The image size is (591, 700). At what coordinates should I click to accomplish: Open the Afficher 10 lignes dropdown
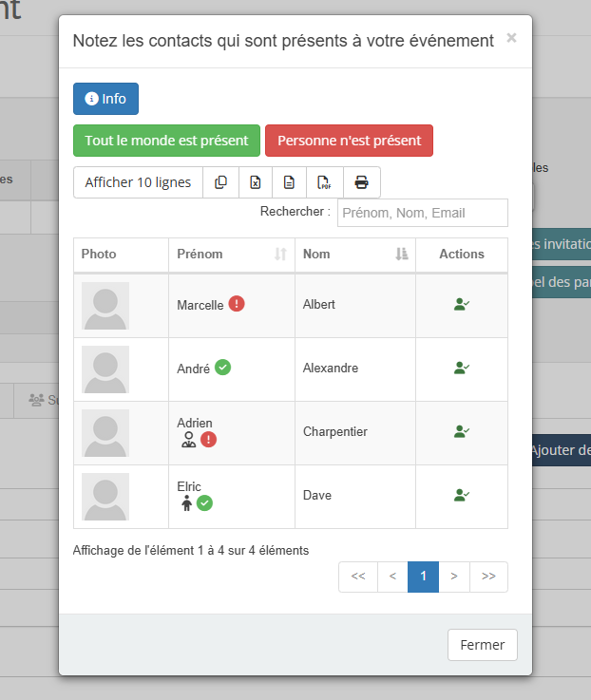(138, 182)
